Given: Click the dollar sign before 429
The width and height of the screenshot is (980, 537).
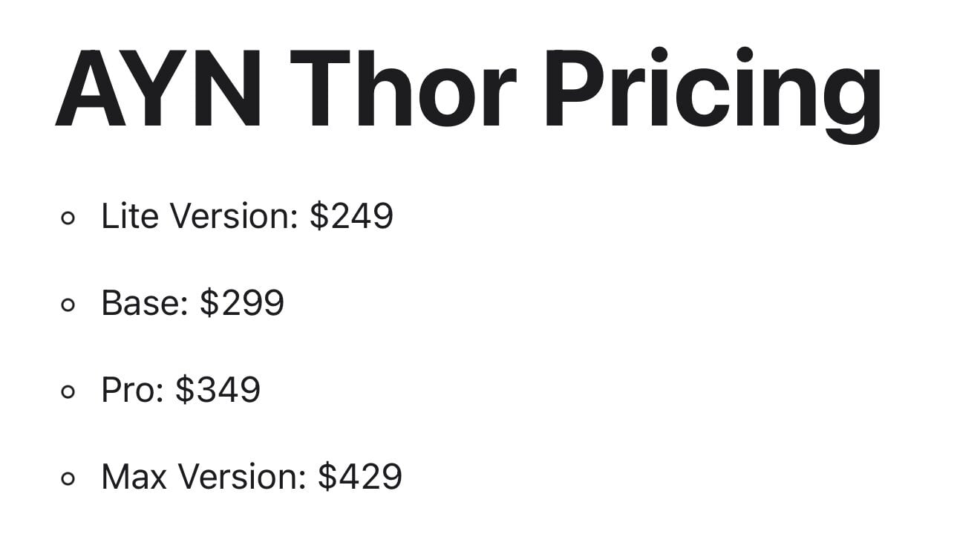Looking at the screenshot, I should point(327,477).
